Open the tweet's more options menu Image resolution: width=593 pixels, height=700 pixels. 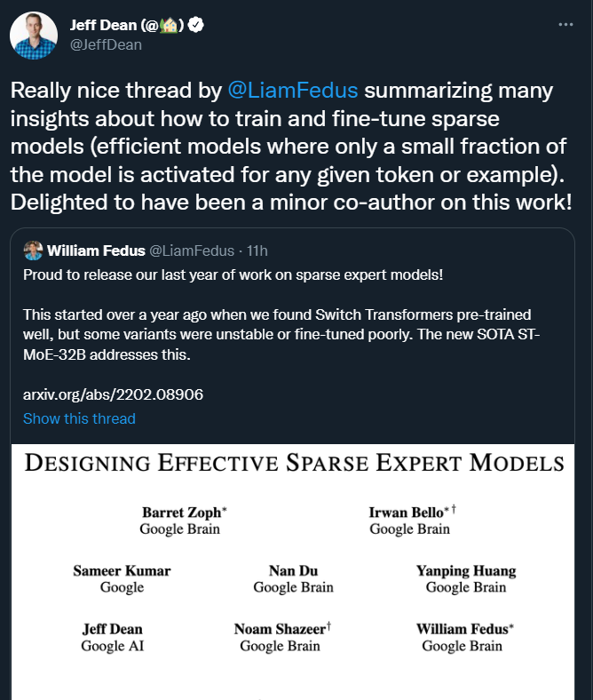(565, 25)
